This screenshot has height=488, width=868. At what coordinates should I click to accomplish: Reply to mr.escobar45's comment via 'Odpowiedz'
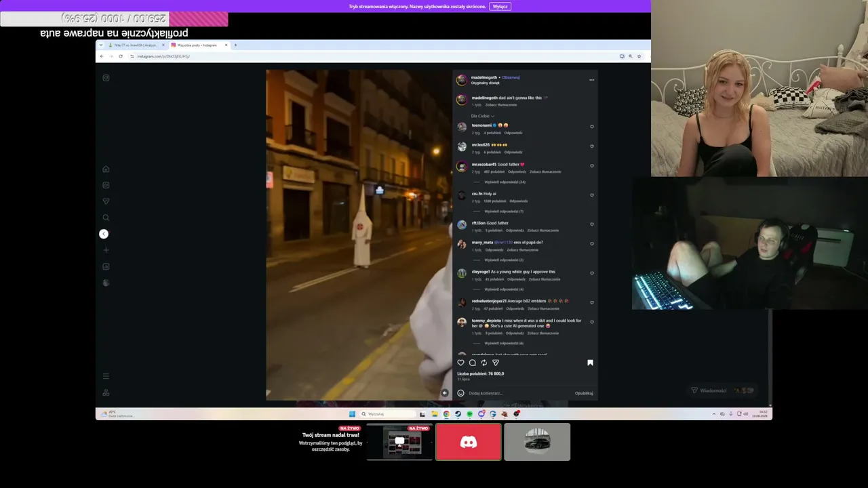(x=517, y=172)
